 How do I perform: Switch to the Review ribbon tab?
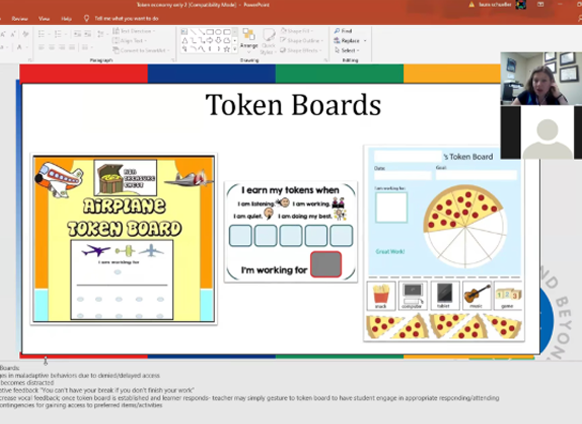[20, 18]
